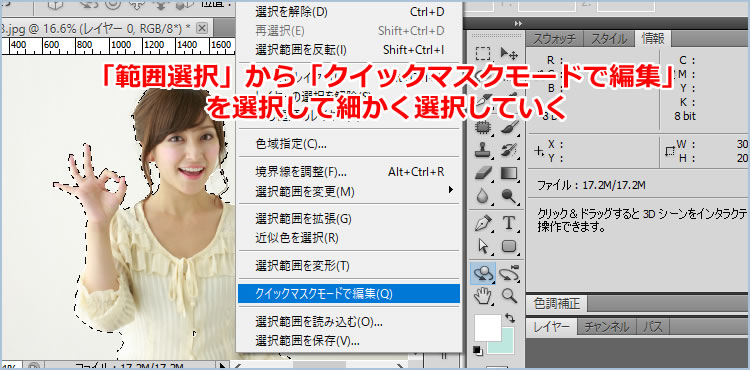Select the Clone Stamp tool

point(484,150)
